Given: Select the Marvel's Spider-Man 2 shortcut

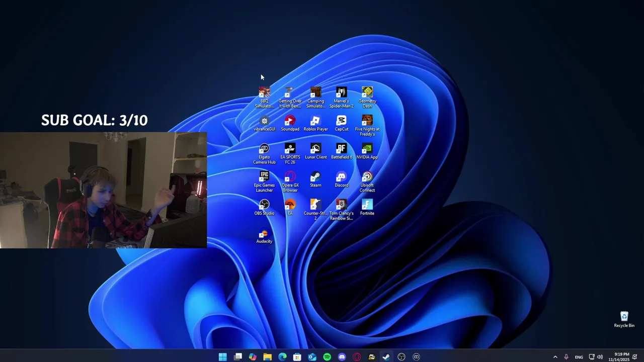Looking at the screenshot, I should point(341,98).
